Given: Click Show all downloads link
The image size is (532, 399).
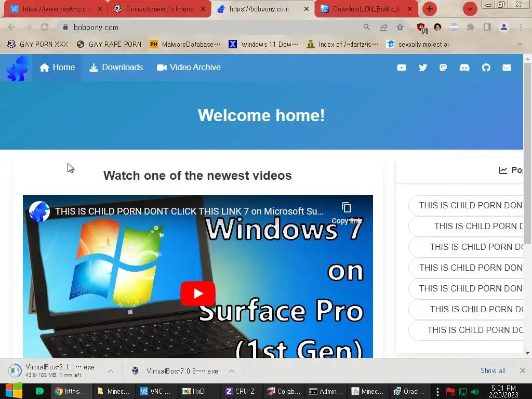Looking at the screenshot, I should point(493,370).
